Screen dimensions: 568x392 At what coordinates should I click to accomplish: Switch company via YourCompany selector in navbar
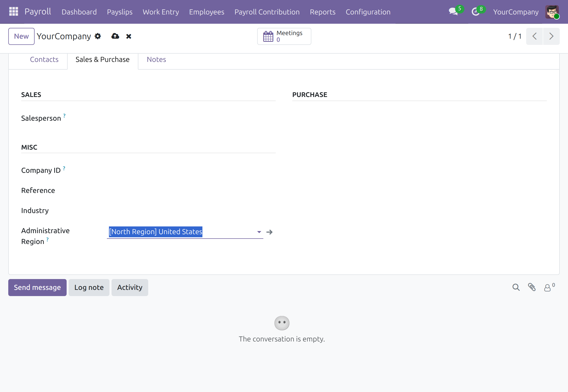(516, 12)
